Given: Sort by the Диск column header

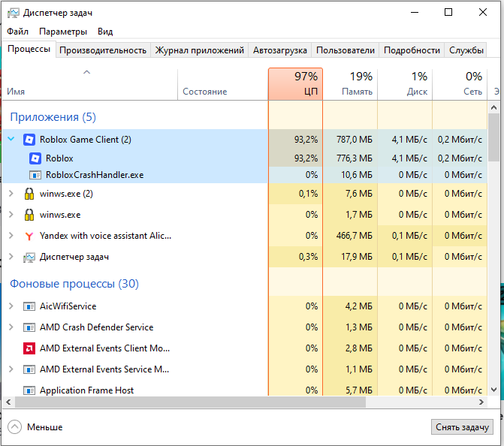Looking at the screenshot, I should coord(405,84).
